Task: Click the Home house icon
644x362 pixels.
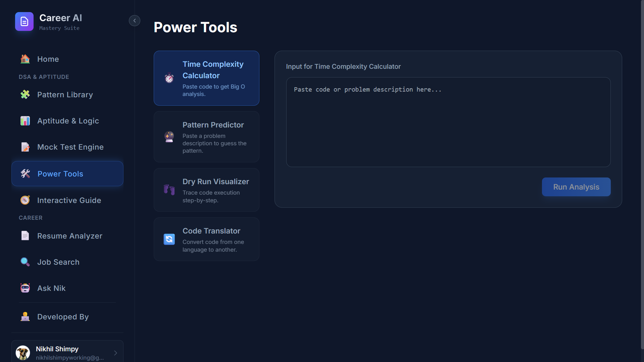Action: [25, 59]
